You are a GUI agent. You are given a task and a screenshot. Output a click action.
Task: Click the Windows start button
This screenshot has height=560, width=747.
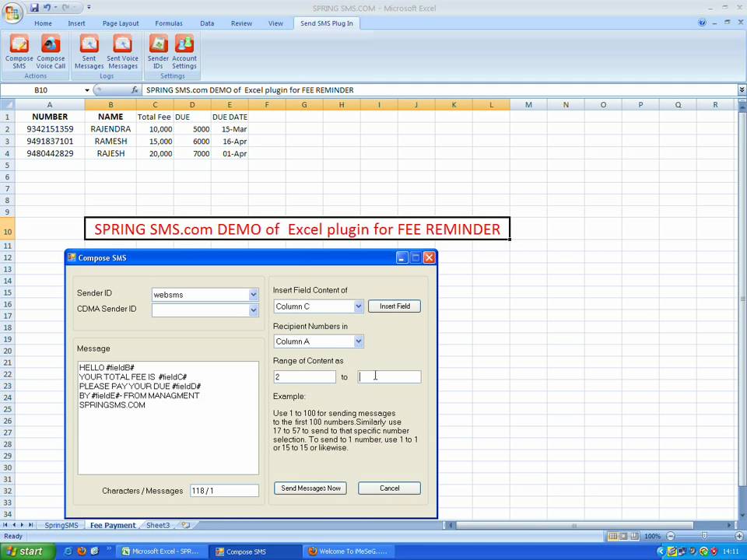tap(28, 551)
